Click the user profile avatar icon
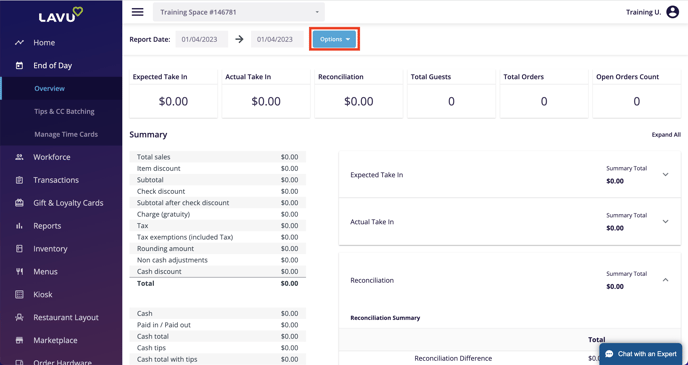The image size is (688, 365). tap(672, 12)
